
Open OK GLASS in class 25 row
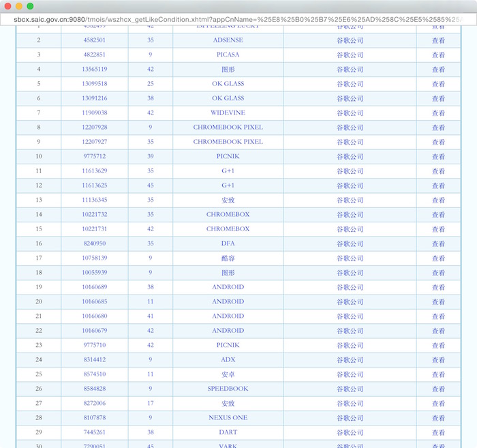pos(228,84)
